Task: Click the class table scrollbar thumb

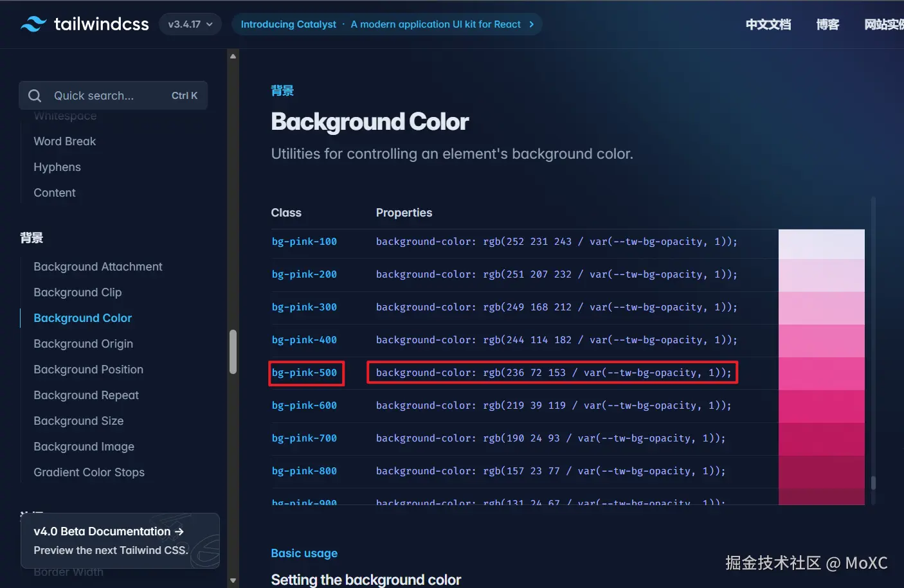Action: point(873,483)
